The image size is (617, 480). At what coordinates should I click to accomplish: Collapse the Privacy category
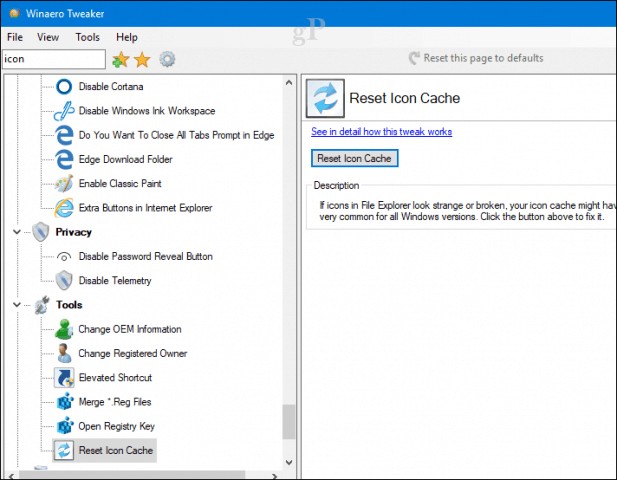click(17, 232)
